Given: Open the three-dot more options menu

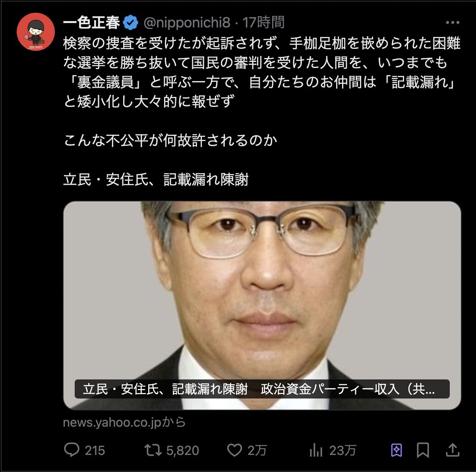Looking at the screenshot, I should [452, 23].
